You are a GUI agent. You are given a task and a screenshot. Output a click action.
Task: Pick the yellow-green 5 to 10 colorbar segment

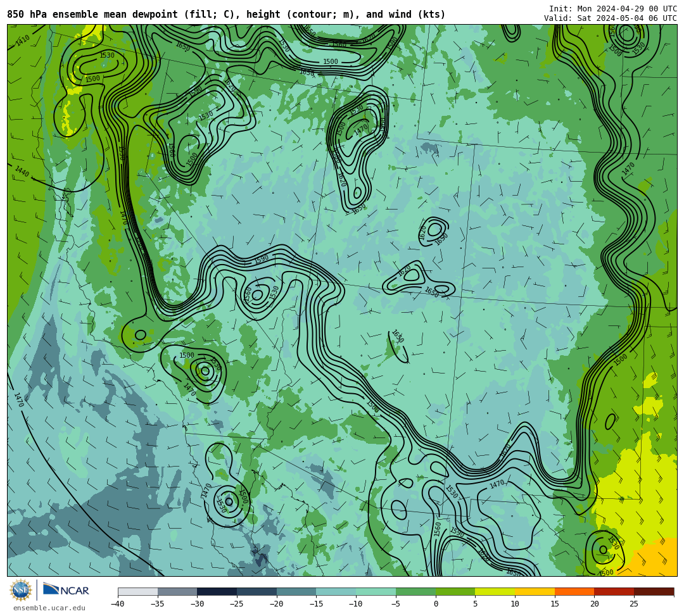pos(495,591)
